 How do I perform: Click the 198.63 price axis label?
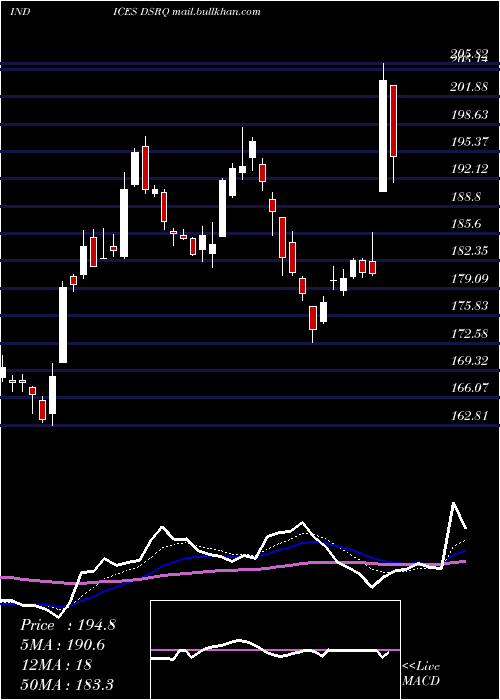click(469, 114)
